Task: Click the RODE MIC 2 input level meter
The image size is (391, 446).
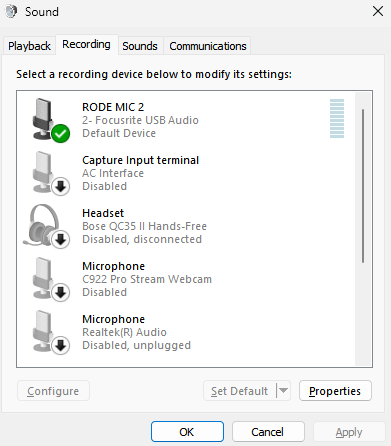Action: (337, 118)
